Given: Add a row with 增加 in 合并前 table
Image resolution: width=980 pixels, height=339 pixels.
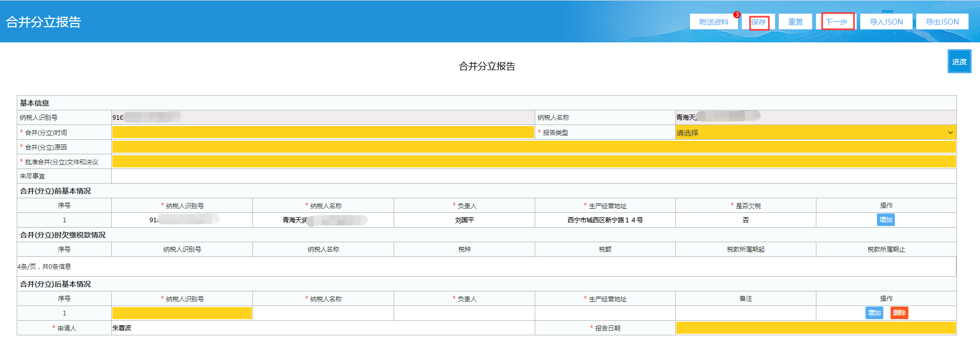Looking at the screenshot, I should 886,220.
